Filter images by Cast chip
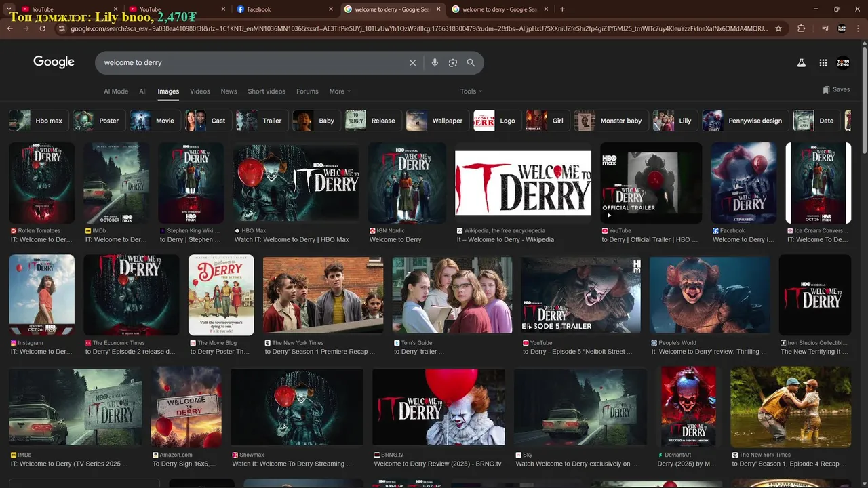The width and height of the screenshot is (868, 488). tap(208, 121)
